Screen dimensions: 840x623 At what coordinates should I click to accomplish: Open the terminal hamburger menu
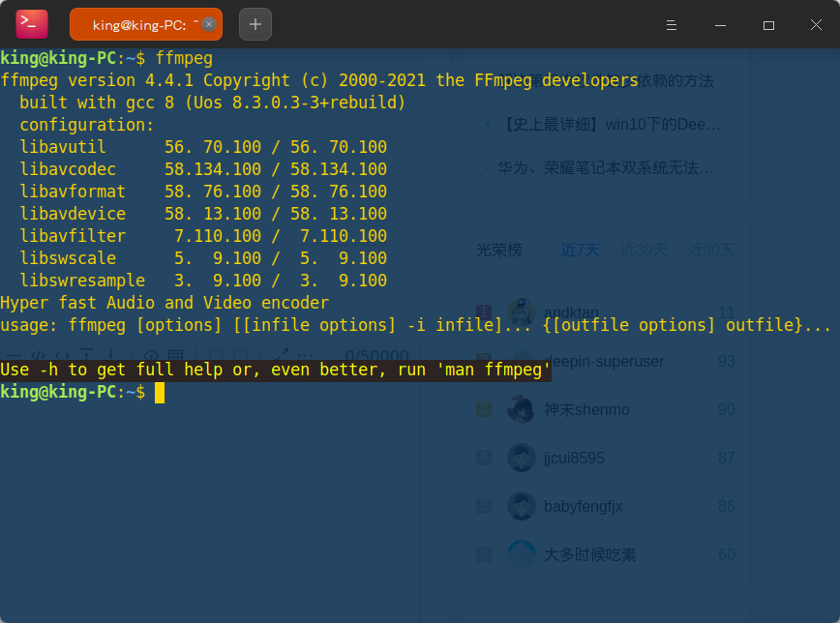pyautogui.click(x=672, y=26)
